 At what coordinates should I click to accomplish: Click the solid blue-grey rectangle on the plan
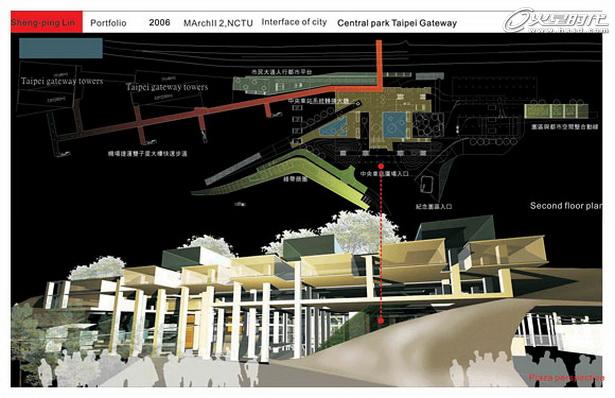61,48
